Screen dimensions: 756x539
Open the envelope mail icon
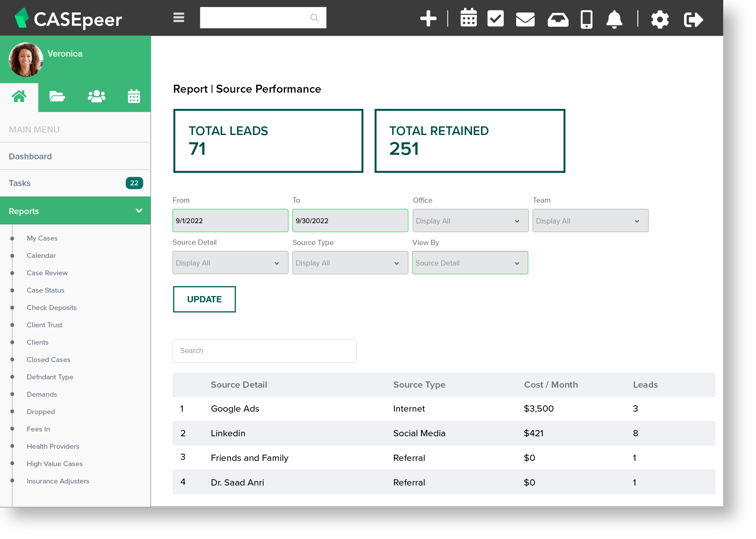point(525,19)
